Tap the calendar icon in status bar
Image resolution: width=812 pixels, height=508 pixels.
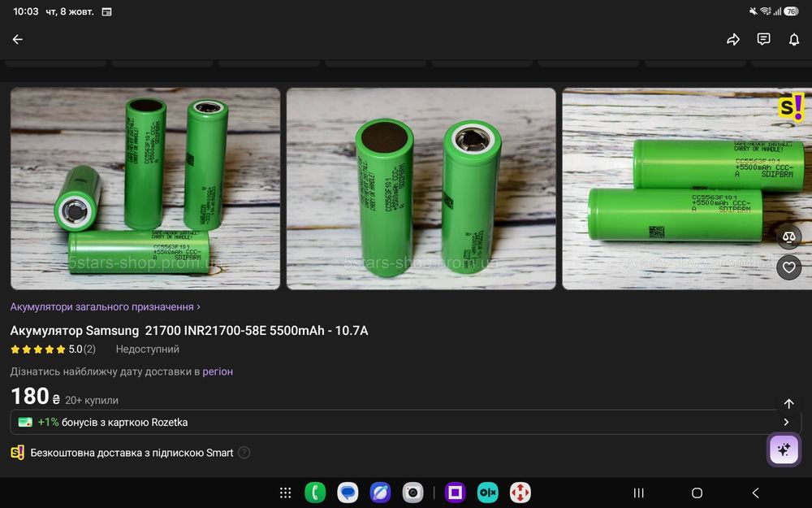pyautogui.click(x=106, y=12)
